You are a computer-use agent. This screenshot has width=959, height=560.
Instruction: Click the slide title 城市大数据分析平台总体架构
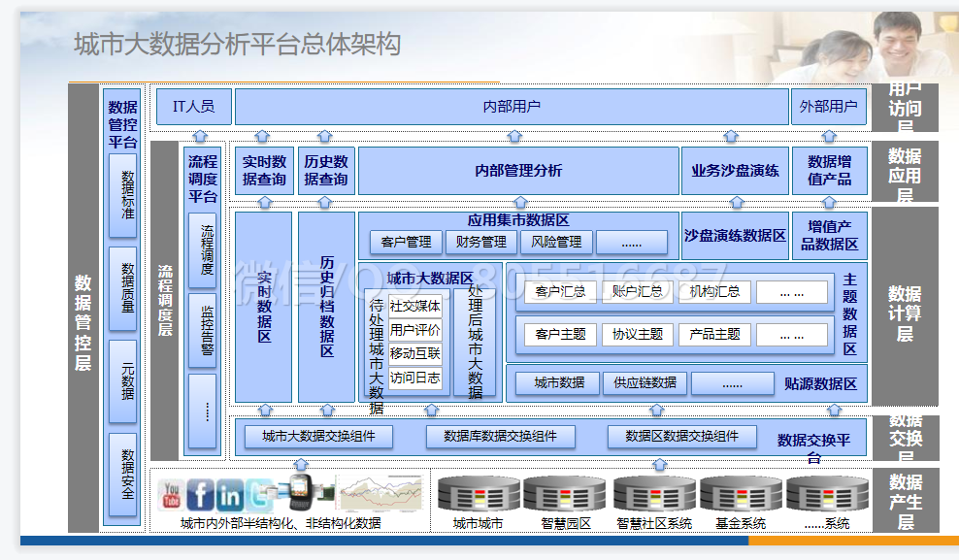(237, 46)
